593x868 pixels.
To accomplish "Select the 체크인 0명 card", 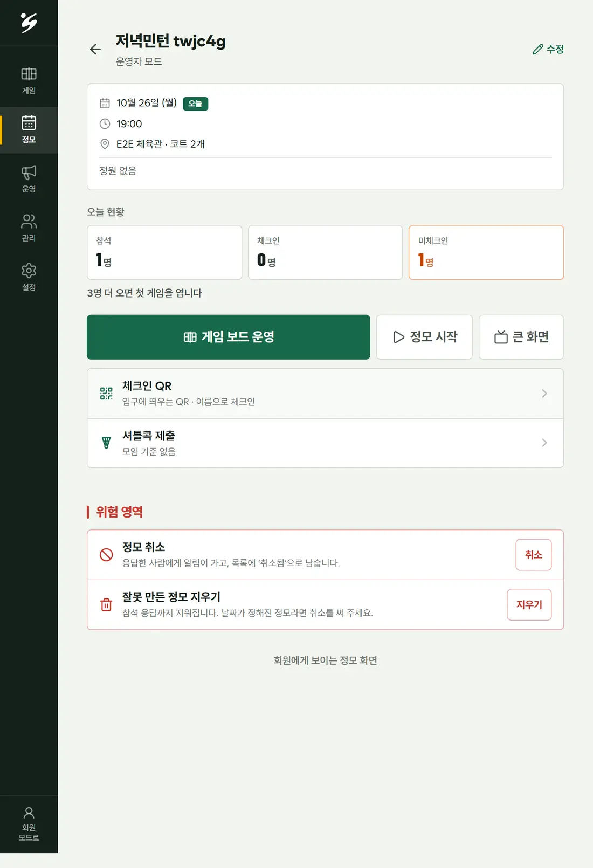I will pos(325,252).
